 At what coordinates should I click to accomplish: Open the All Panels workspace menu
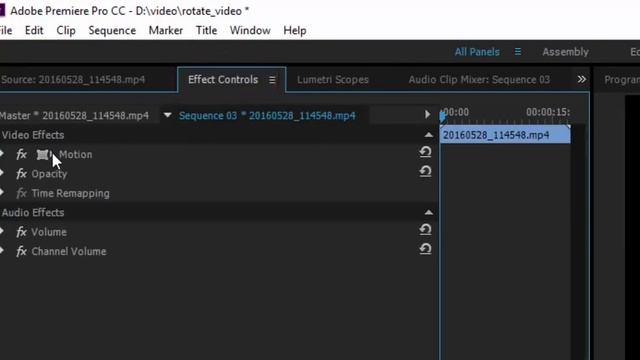[518, 52]
